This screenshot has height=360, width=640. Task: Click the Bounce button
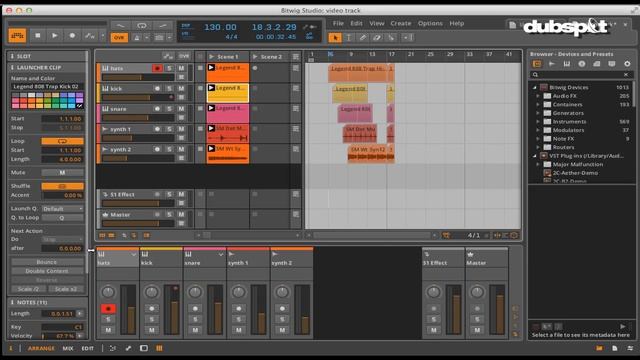[47, 262]
